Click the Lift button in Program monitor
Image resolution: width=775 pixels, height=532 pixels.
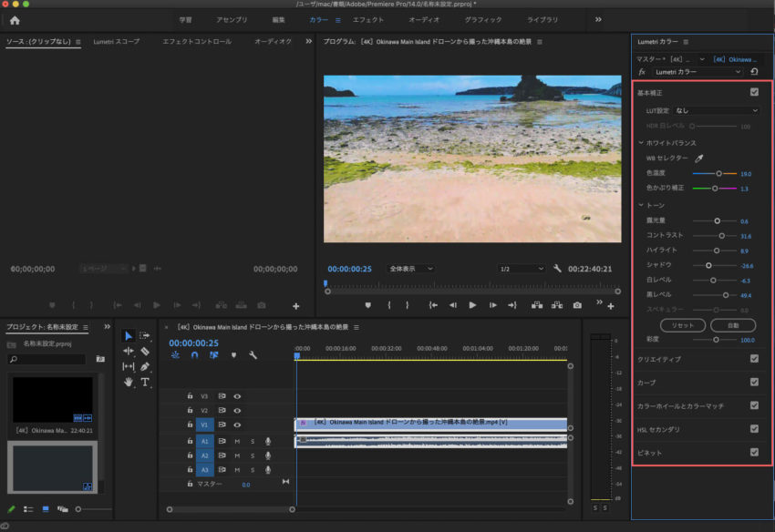point(537,305)
